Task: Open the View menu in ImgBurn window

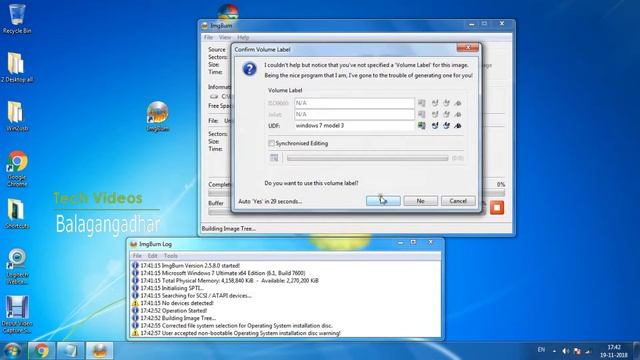Action: [224, 37]
